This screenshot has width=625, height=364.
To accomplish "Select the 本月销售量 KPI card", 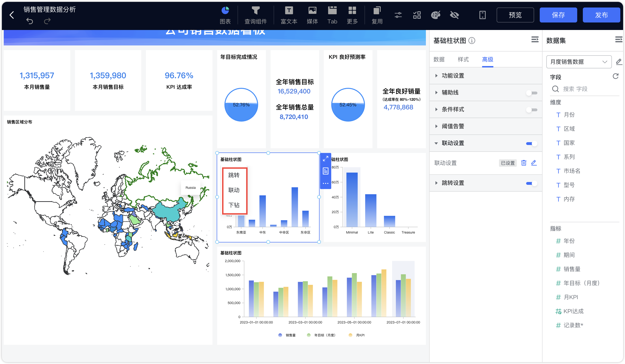I will (37, 80).
